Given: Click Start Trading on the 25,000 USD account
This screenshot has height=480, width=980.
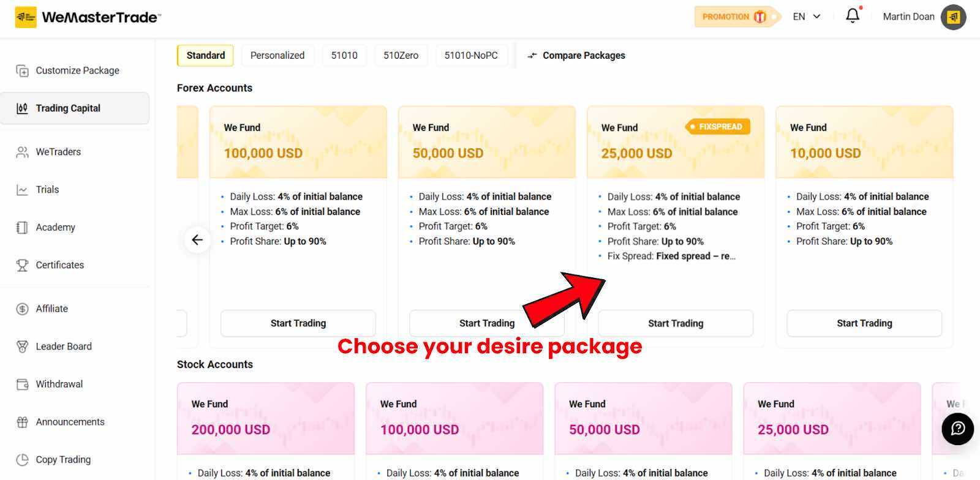Looking at the screenshot, I should [x=675, y=323].
